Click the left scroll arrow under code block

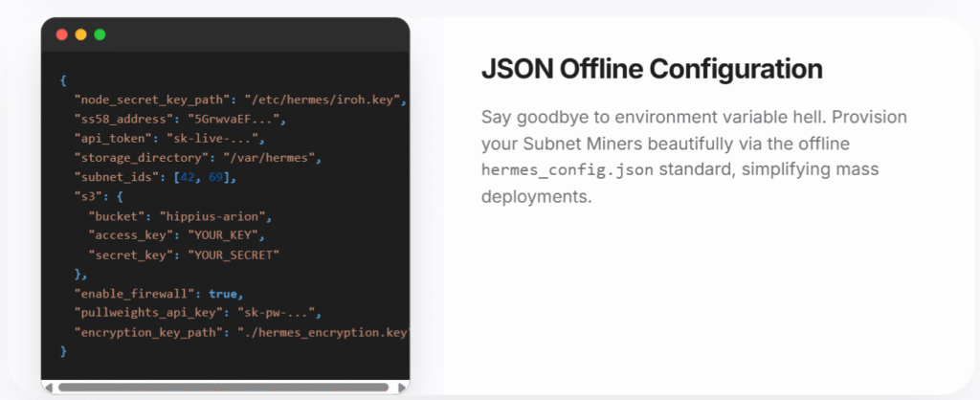point(48,388)
